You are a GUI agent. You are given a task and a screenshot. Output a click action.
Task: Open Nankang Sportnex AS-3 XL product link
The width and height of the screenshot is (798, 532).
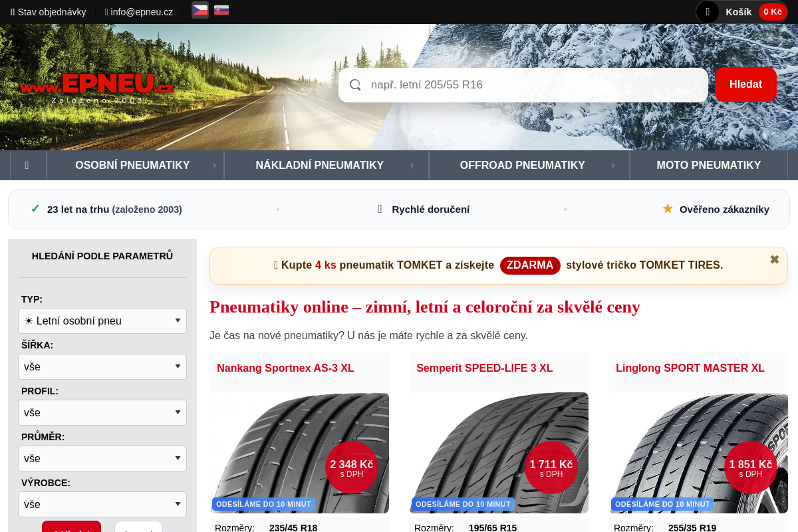(x=285, y=368)
